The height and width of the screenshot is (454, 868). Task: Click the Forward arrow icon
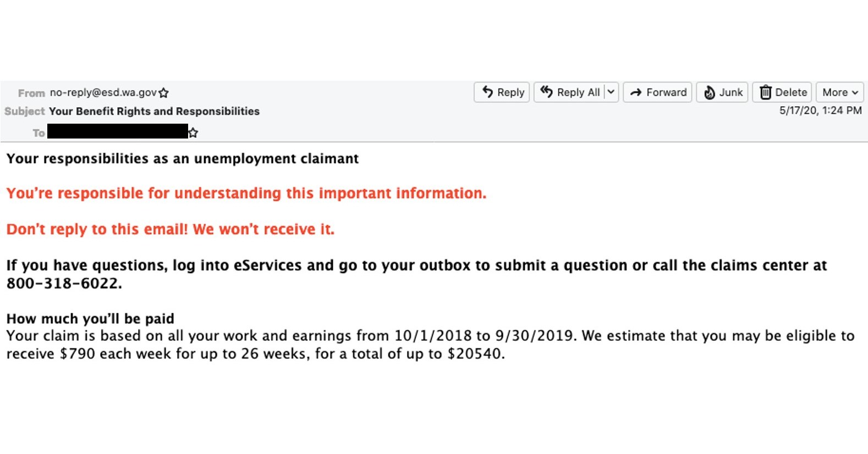point(636,92)
